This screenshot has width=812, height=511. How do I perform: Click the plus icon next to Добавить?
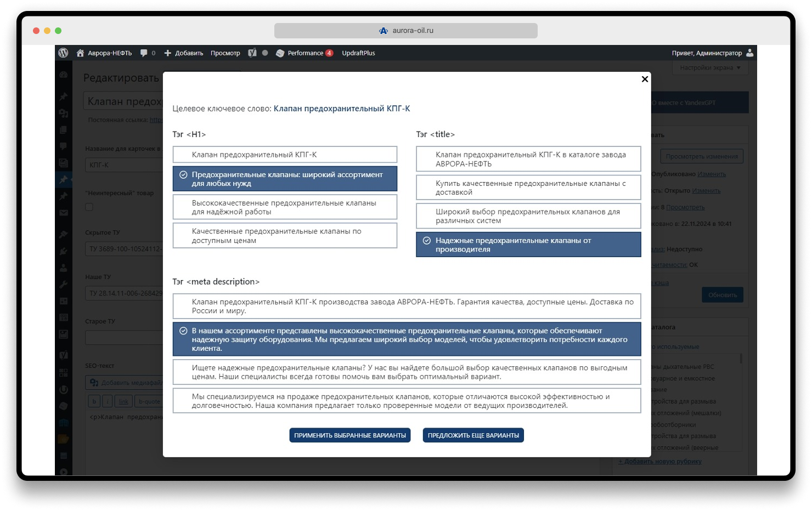(x=168, y=53)
